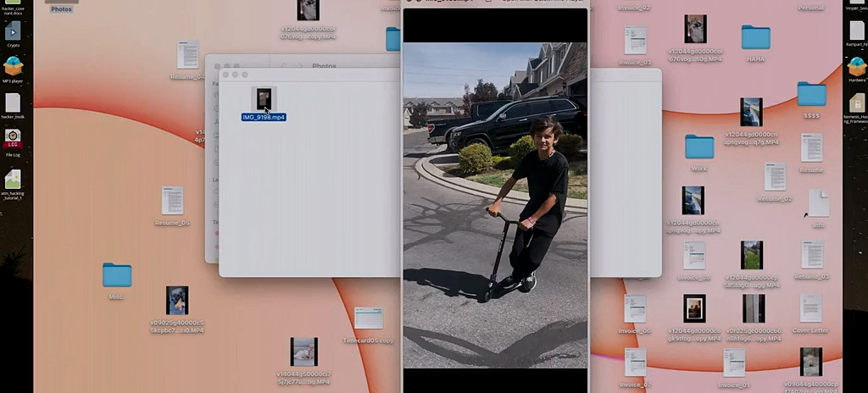868x393 pixels.
Task: Select the Cover Letter document
Action: (x=810, y=307)
